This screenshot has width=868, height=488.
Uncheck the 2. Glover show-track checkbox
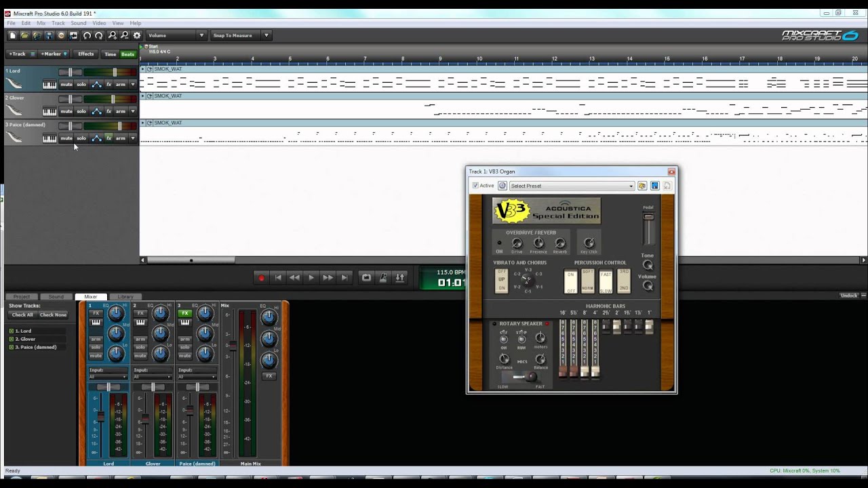(x=11, y=339)
